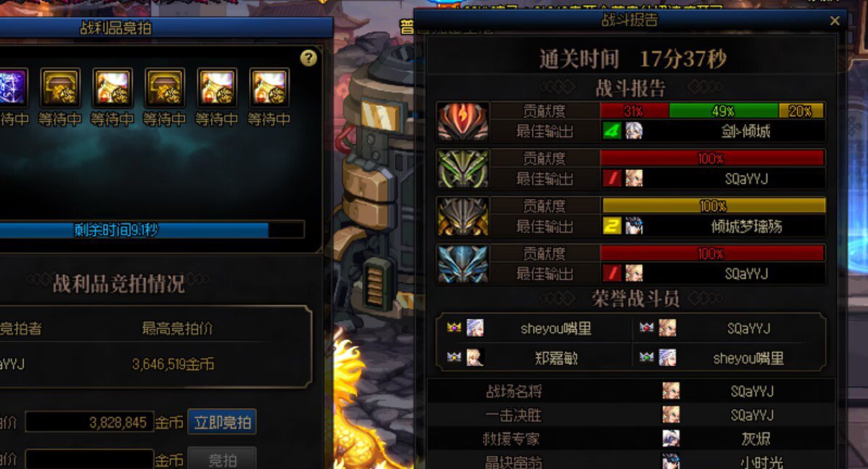This screenshot has width=868, height=469.
Task: Click the greyed 竞拍 button
Action: 222,459
